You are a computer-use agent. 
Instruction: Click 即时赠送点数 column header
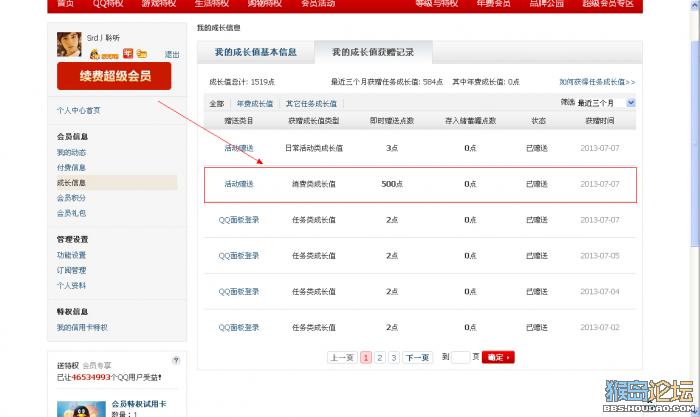392,121
